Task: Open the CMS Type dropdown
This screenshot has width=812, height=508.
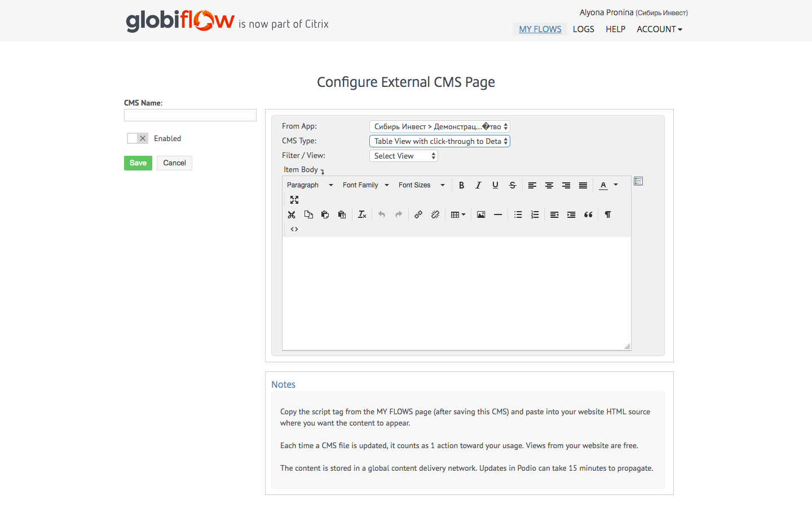Action: [x=439, y=141]
